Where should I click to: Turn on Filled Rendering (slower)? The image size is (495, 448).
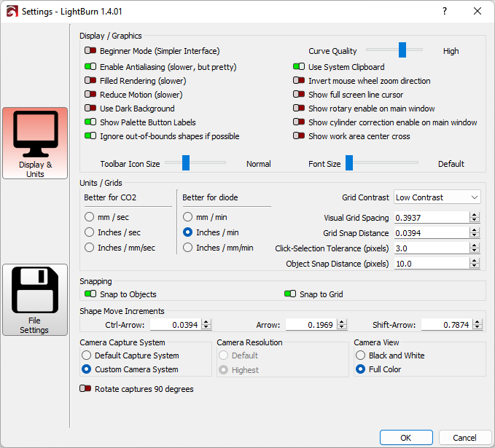(90, 80)
